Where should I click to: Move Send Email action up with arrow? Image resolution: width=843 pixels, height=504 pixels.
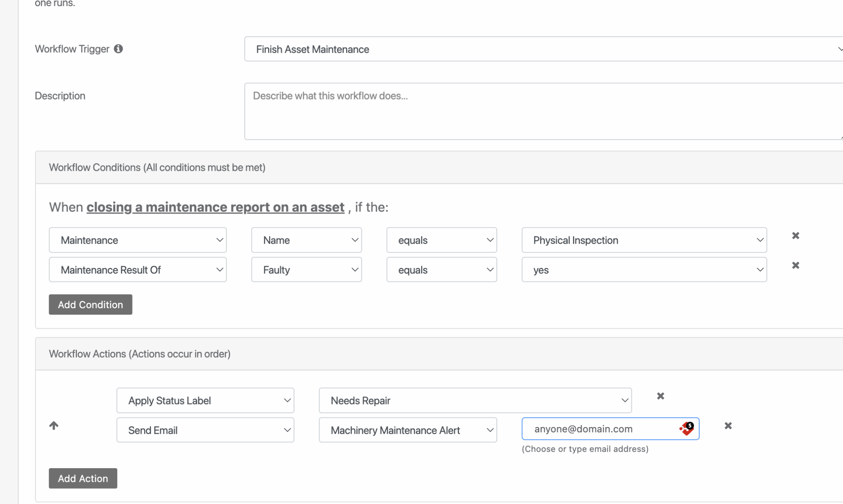coord(54,426)
